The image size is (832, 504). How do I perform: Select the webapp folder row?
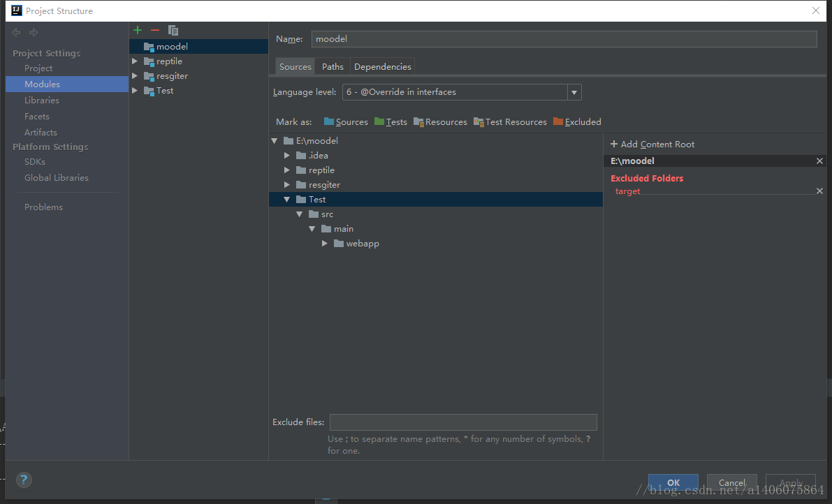pos(436,244)
